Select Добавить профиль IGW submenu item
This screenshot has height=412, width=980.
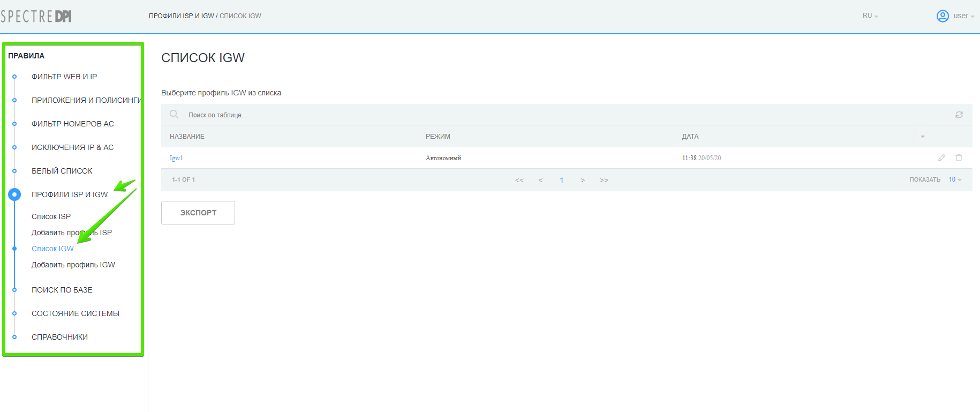tap(73, 265)
